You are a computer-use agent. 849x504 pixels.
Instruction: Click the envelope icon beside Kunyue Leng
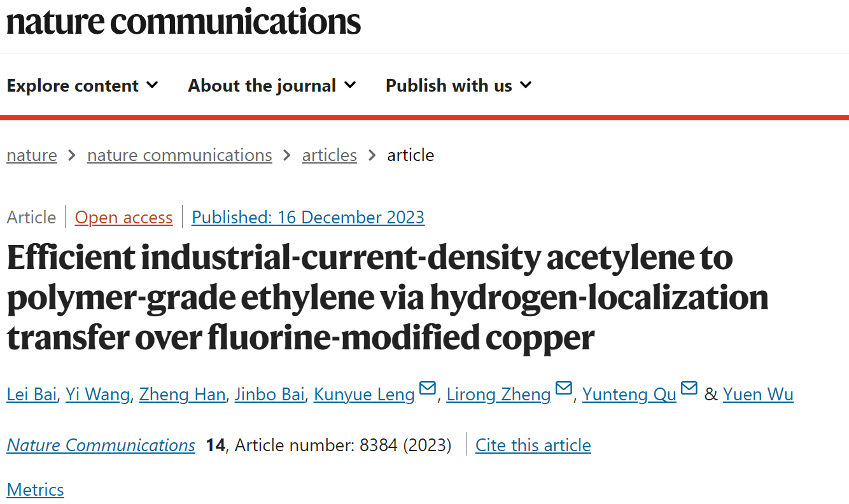428,388
